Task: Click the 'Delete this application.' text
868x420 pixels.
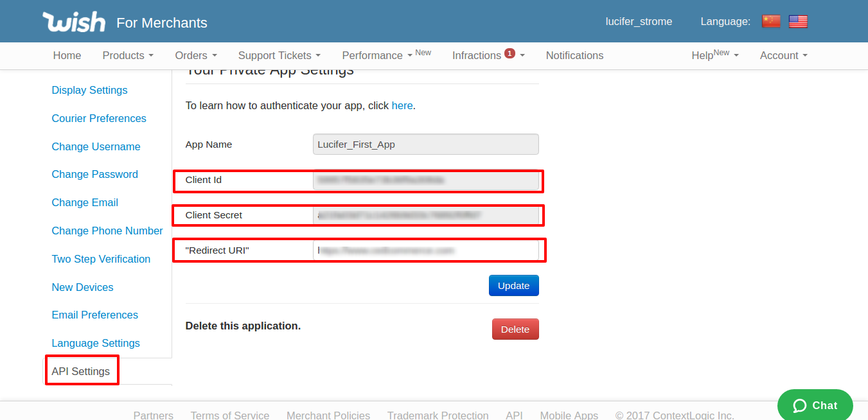Action: point(243,326)
